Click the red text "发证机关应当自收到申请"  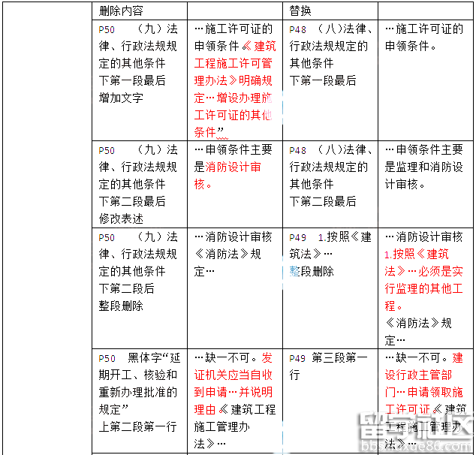[x=234, y=375]
